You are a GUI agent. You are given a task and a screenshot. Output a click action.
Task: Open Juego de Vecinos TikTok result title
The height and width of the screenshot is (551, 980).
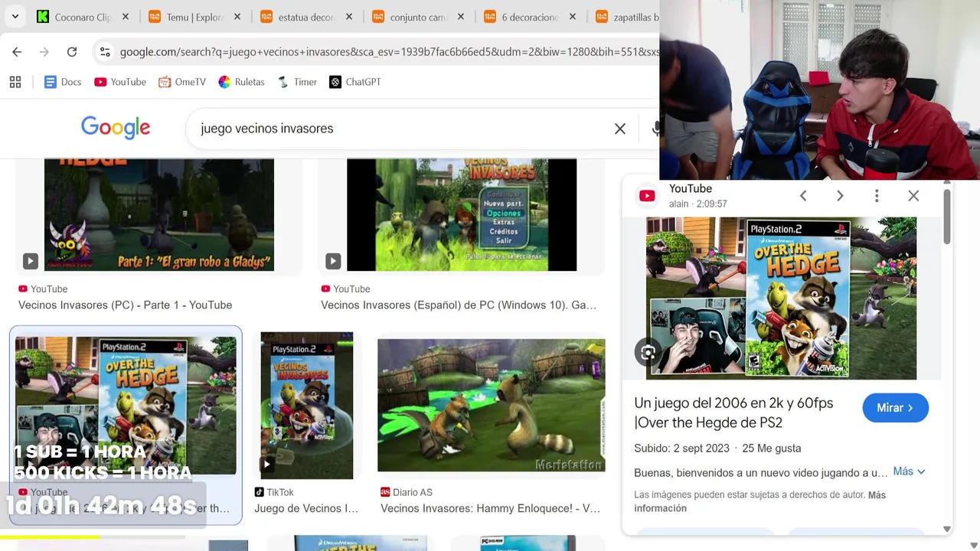(306, 508)
